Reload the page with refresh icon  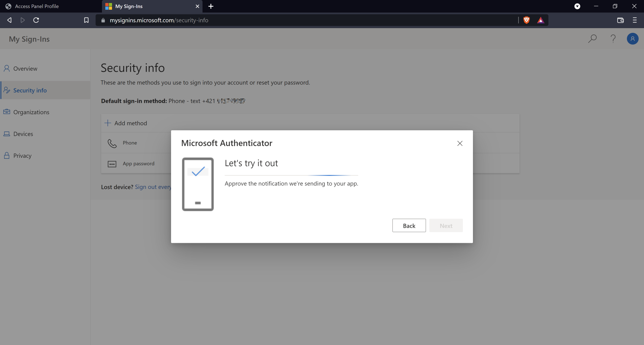coord(36,20)
